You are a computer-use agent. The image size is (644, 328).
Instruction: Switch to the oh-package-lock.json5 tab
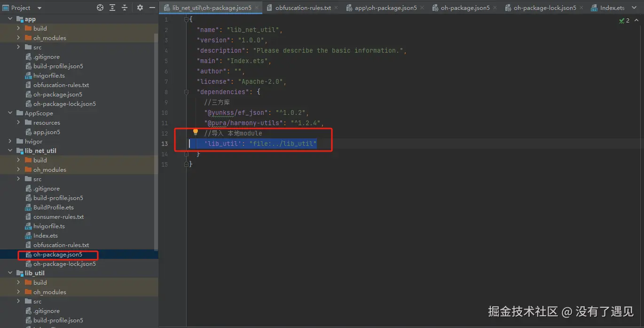pyautogui.click(x=545, y=8)
